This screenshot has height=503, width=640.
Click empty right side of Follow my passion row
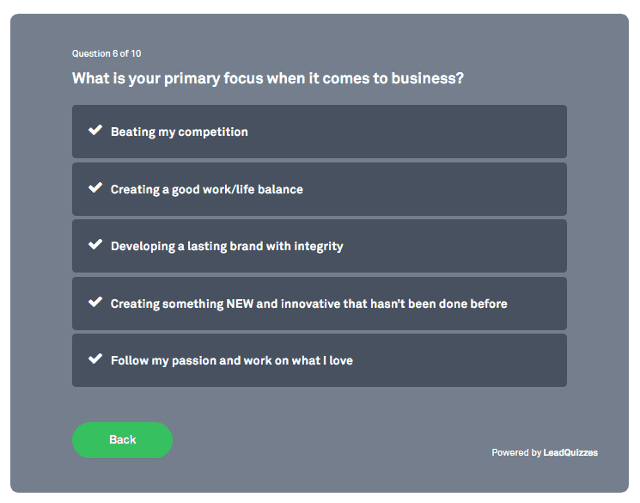pos(480,360)
